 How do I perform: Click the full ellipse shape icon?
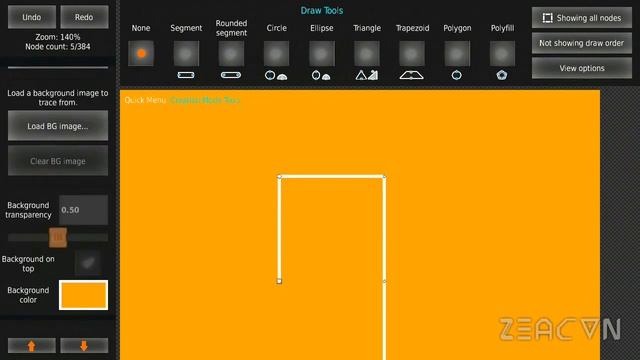click(x=316, y=75)
